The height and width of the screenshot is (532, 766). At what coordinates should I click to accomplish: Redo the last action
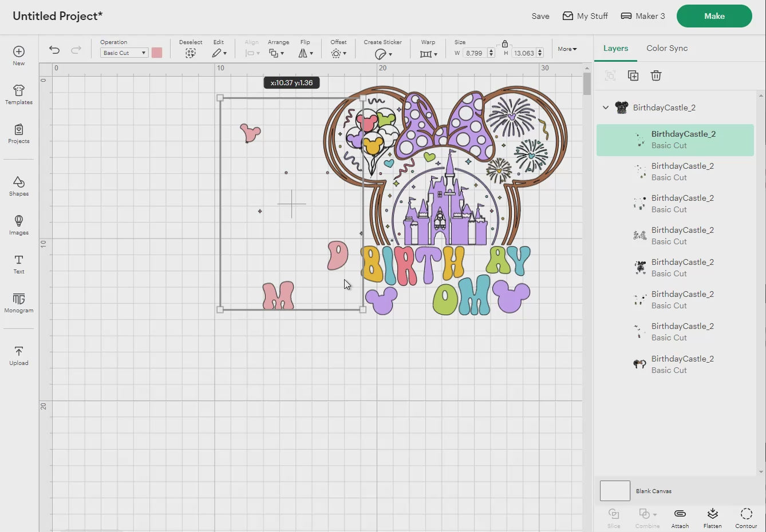[x=76, y=50]
